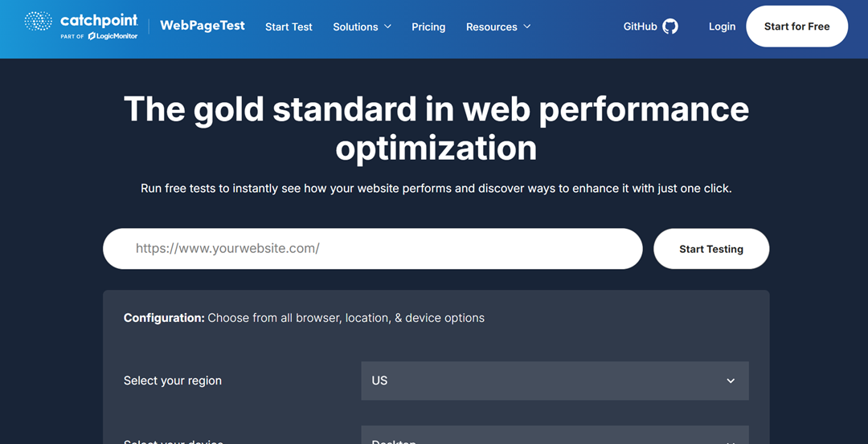The height and width of the screenshot is (444, 868).
Task: Open the Select your region dropdown
Action: tap(555, 381)
